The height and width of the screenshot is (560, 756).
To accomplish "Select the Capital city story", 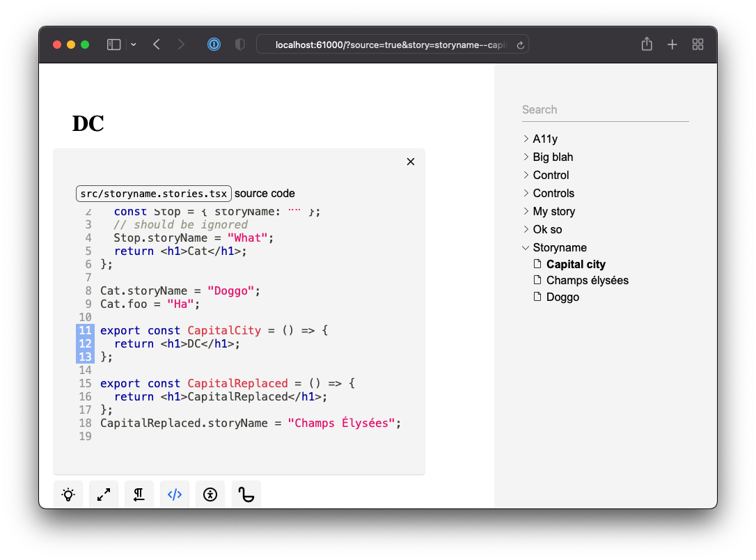I will pyautogui.click(x=576, y=264).
